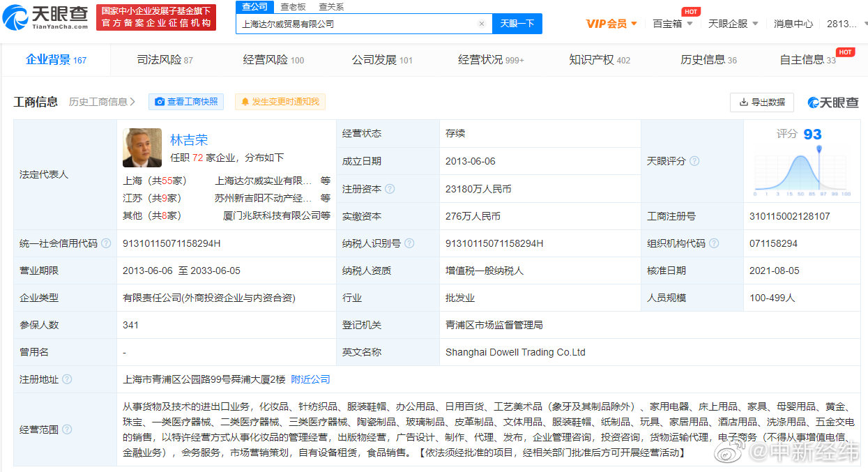Click the help icon next to 经营范围
The width and height of the screenshot is (868, 472).
67,430
